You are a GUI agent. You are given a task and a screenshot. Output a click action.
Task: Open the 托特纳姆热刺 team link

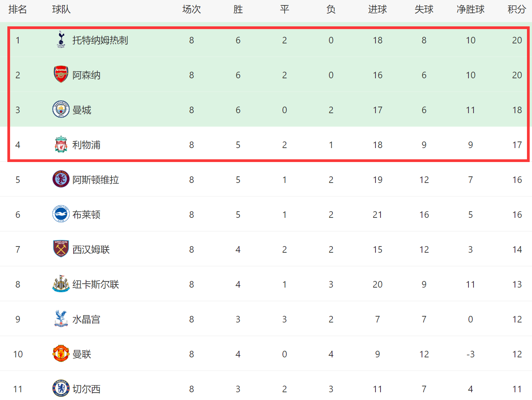100,40
